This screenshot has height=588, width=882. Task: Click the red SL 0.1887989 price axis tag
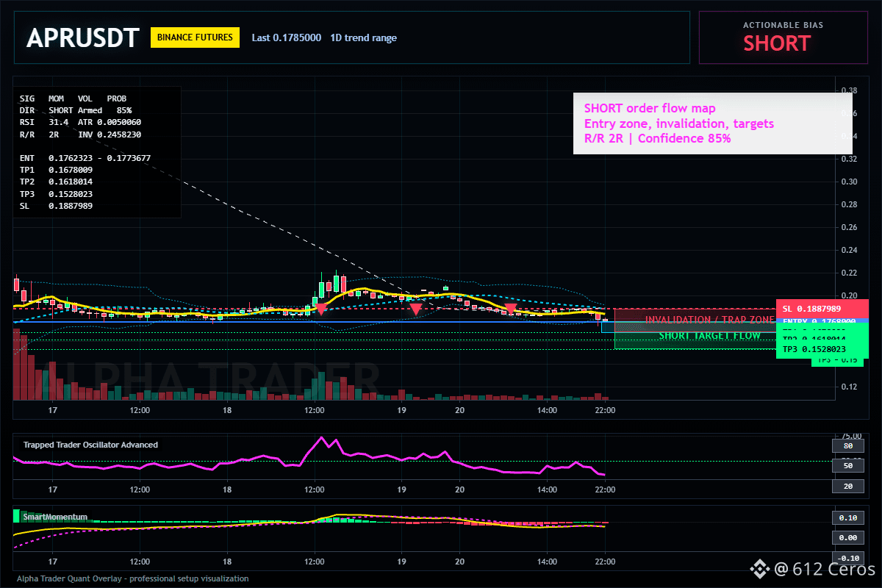822,309
